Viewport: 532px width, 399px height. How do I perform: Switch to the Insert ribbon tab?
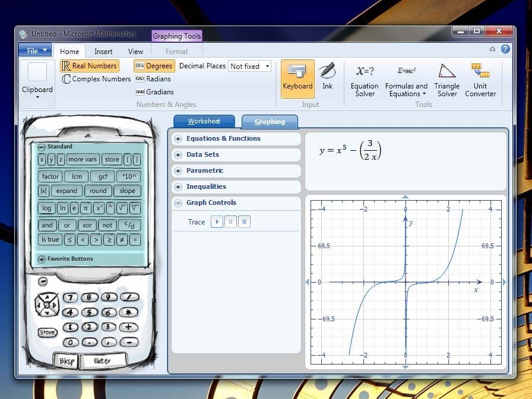point(103,51)
